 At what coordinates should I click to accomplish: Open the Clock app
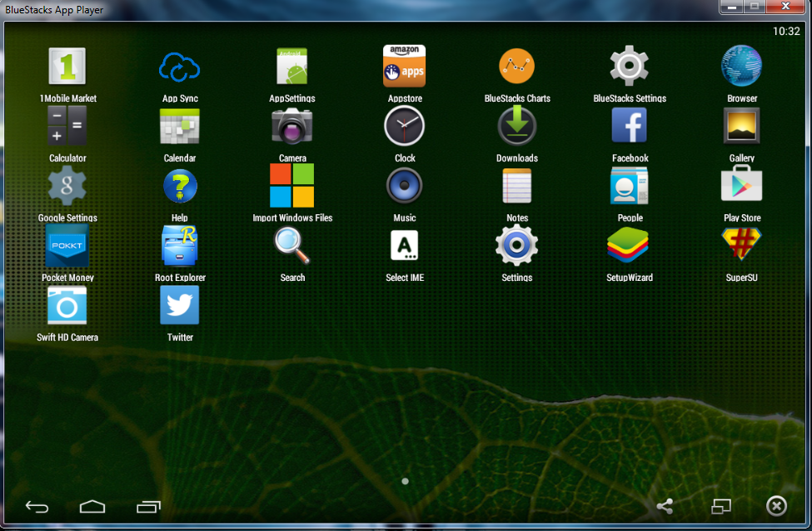(x=405, y=126)
